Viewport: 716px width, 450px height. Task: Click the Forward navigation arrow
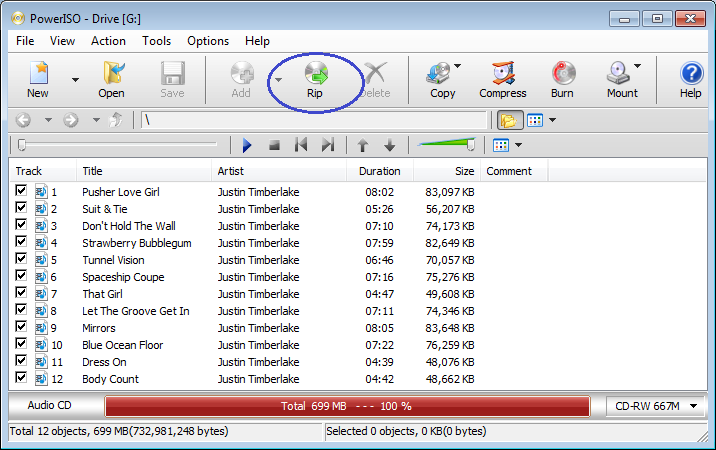(71, 120)
